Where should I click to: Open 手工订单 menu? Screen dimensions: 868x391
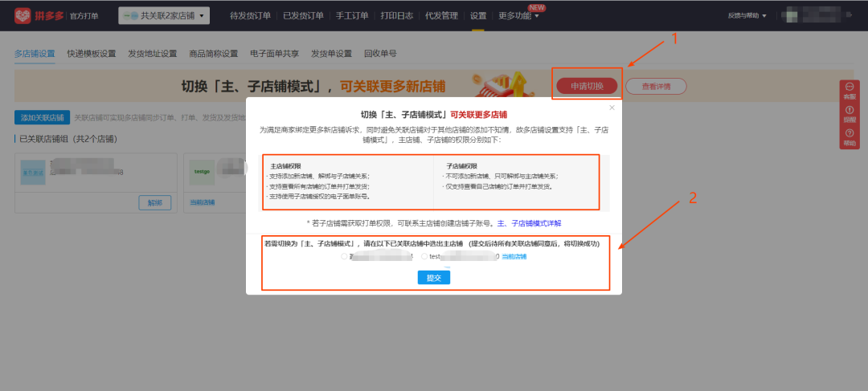coord(352,15)
